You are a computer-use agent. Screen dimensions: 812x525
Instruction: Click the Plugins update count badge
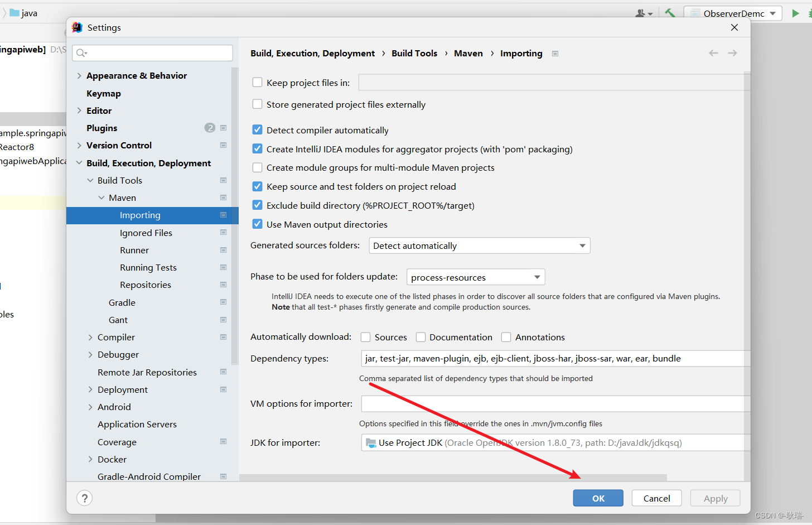tap(210, 128)
